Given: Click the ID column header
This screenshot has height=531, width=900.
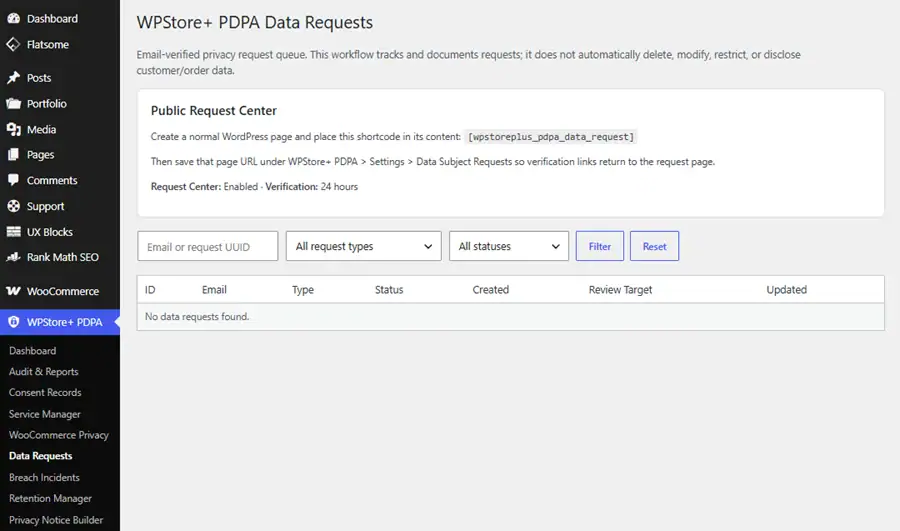Looking at the screenshot, I should coord(150,290).
